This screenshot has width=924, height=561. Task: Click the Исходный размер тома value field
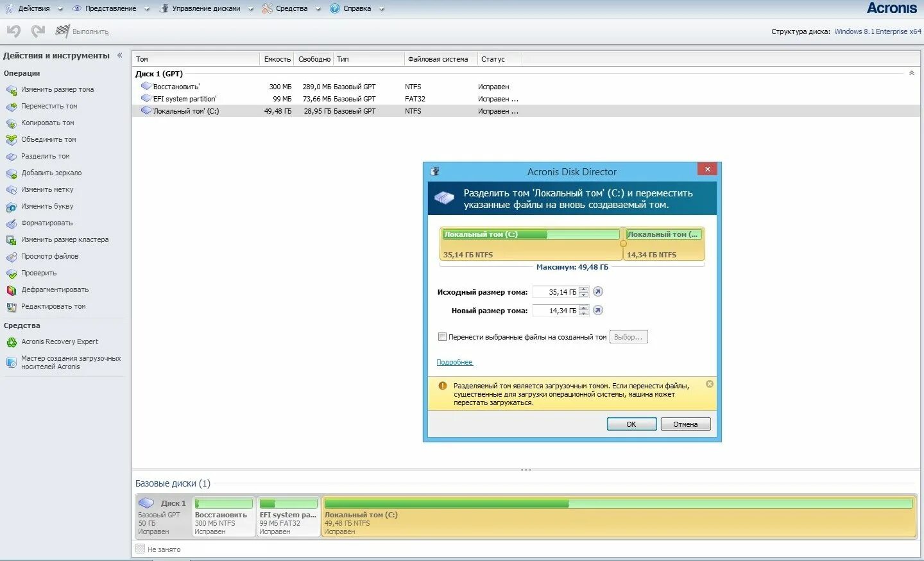tap(555, 291)
